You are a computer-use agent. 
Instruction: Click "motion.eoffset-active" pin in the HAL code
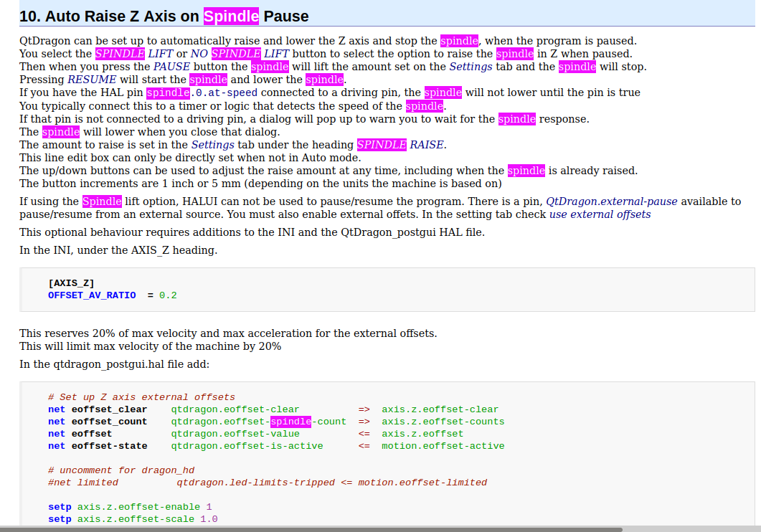(x=443, y=446)
